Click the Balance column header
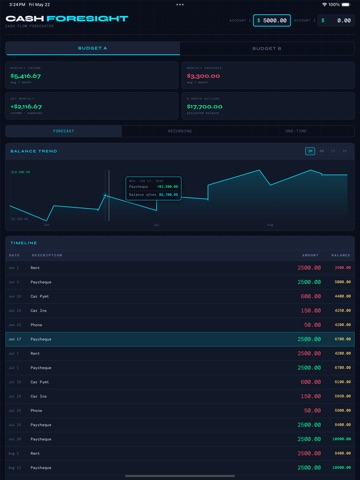Screen dimensions: 360x480 click(341, 255)
